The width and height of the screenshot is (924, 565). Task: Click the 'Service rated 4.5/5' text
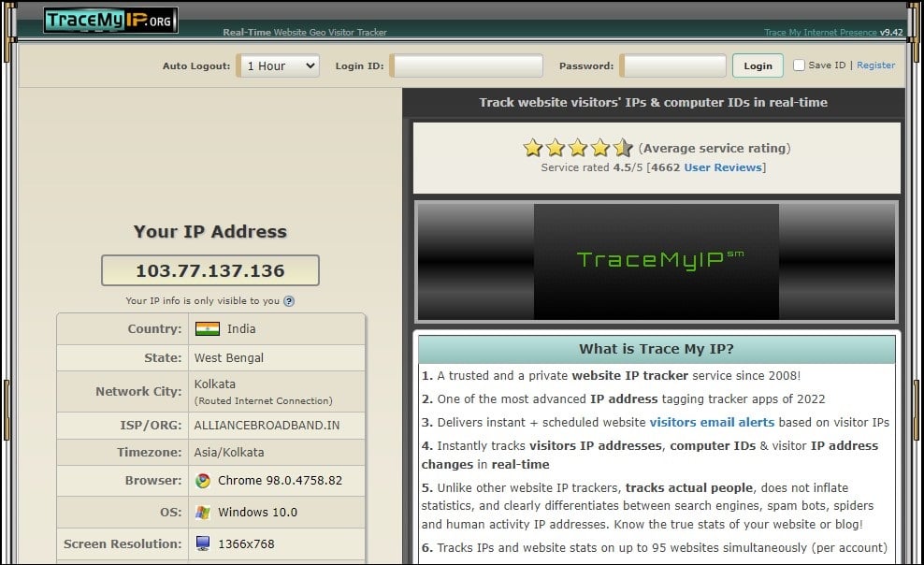click(x=592, y=167)
